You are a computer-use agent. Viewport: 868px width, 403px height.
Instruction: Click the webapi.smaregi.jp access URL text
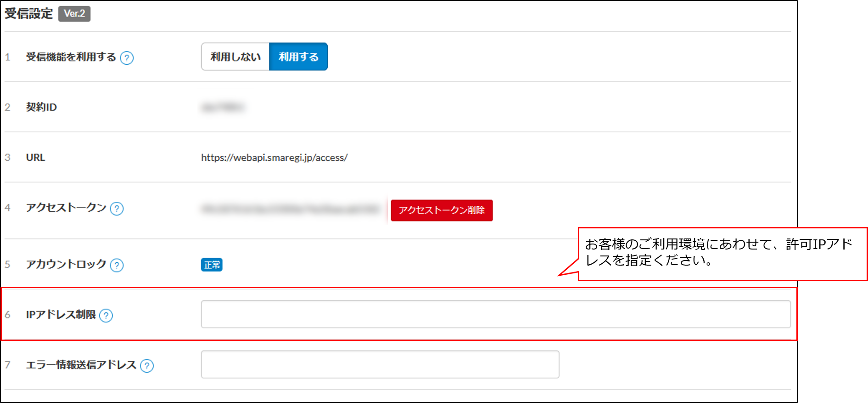(274, 158)
